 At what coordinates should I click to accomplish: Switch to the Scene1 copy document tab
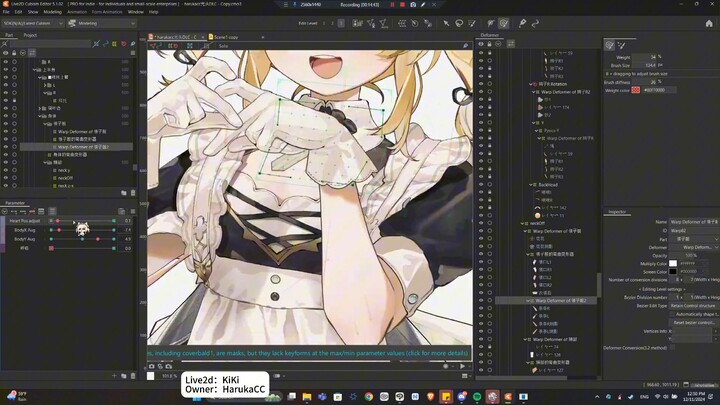tap(226, 37)
